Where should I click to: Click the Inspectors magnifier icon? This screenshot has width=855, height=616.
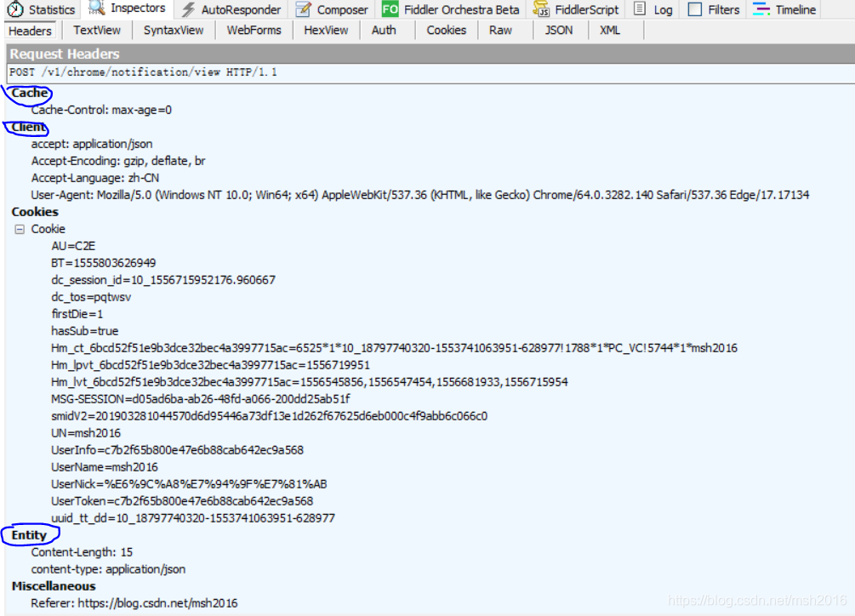click(x=97, y=8)
